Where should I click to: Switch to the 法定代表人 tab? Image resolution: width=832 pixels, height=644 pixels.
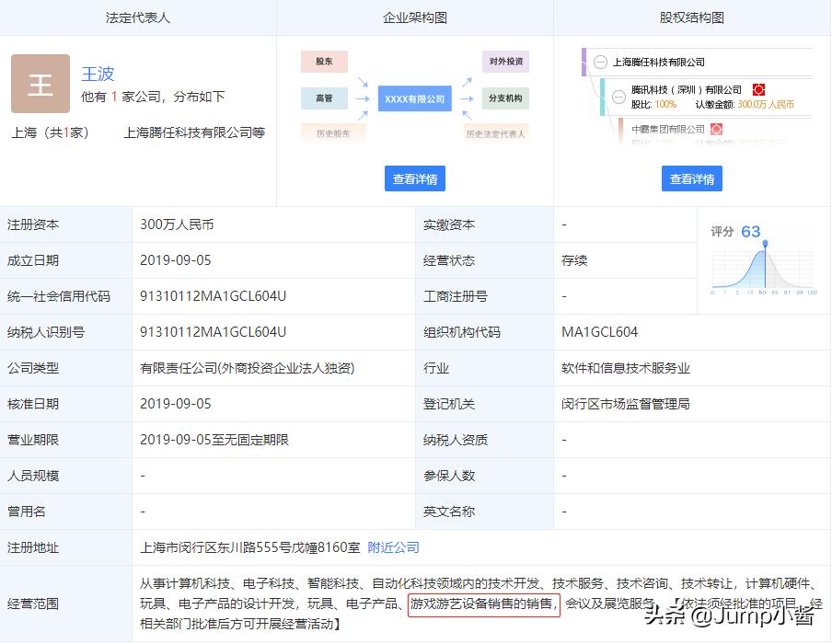[x=137, y=17]
